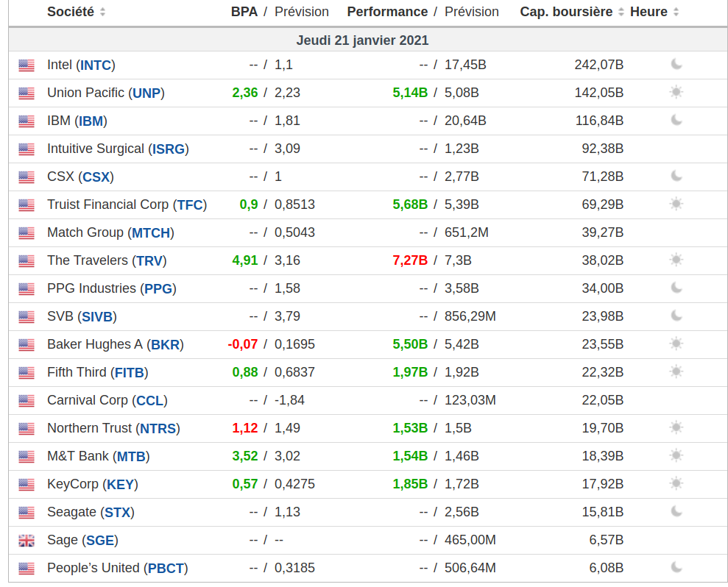Click the US flag icon beside Intel
This screenshot has width=728, height=587.
point(26,65)
